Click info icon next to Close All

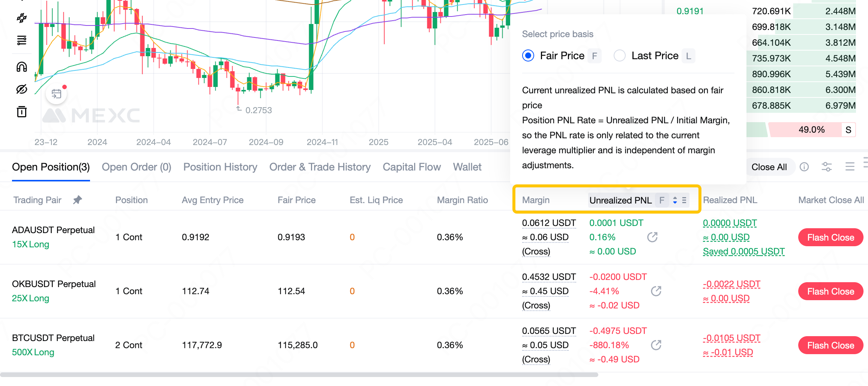[x=804, y=167]
